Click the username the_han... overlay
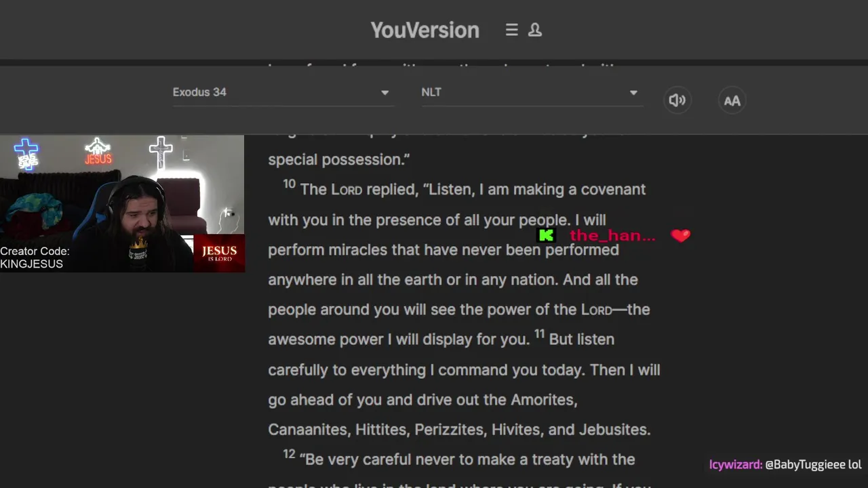Viewport: 868px width, 488px height. click(612, 235)
